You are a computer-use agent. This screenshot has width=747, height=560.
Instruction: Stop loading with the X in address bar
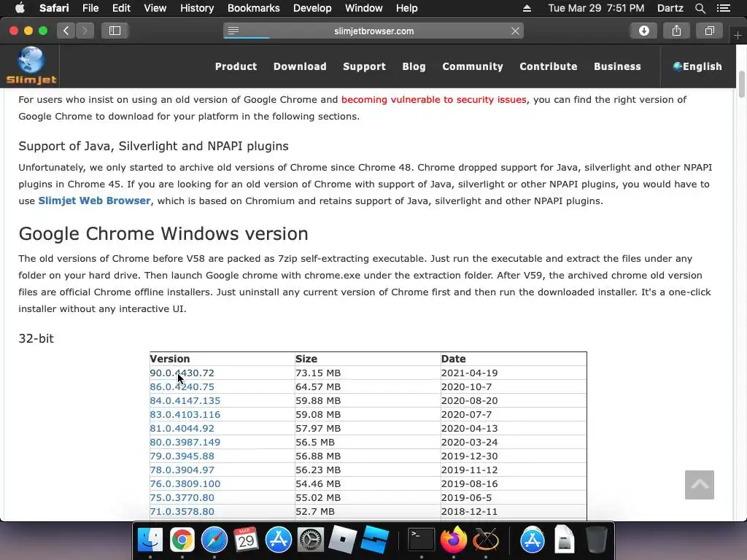coord(515,31)
